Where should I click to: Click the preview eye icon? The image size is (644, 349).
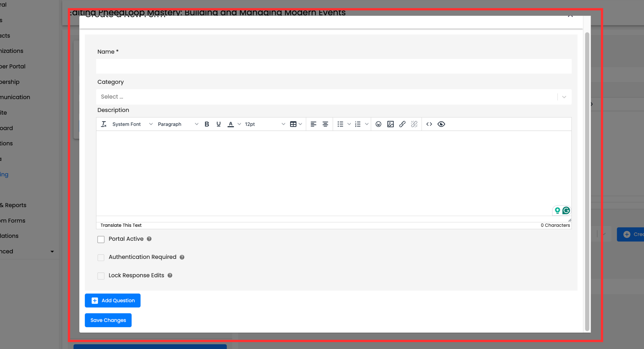[441, 124]
